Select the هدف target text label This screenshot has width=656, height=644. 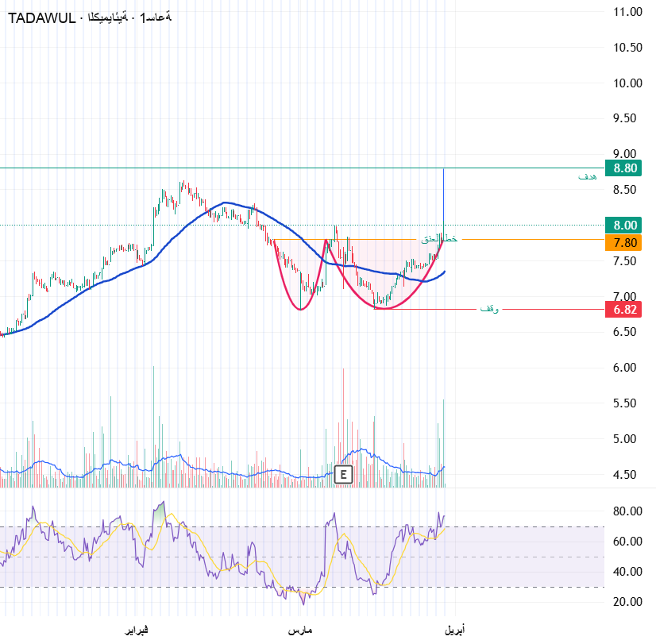(587, 176)
